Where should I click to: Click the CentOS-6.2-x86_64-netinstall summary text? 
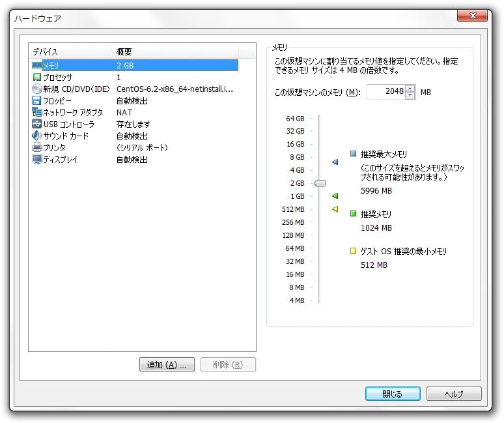click(x=175, y=89)
